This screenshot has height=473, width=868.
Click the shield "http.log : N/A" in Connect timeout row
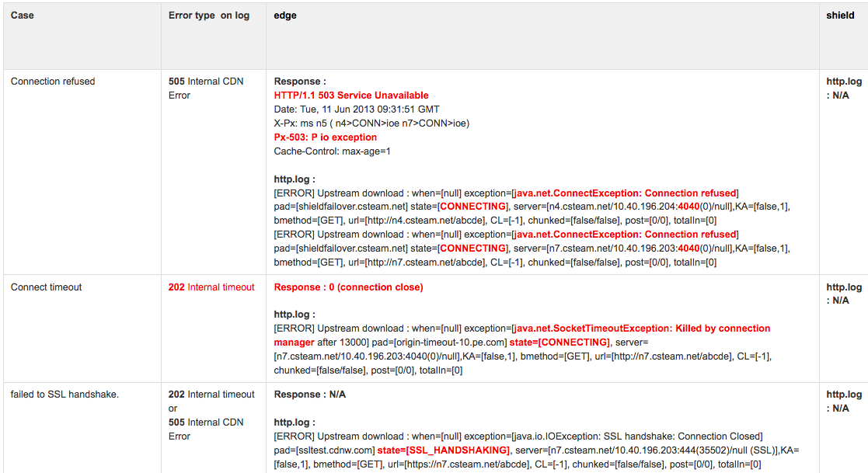click(x=843, y=294)
